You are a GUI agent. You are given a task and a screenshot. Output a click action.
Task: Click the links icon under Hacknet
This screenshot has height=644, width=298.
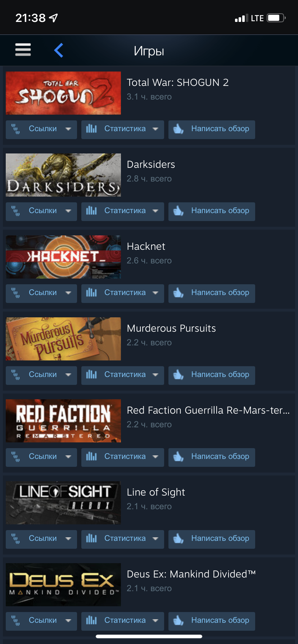(15, 293)
